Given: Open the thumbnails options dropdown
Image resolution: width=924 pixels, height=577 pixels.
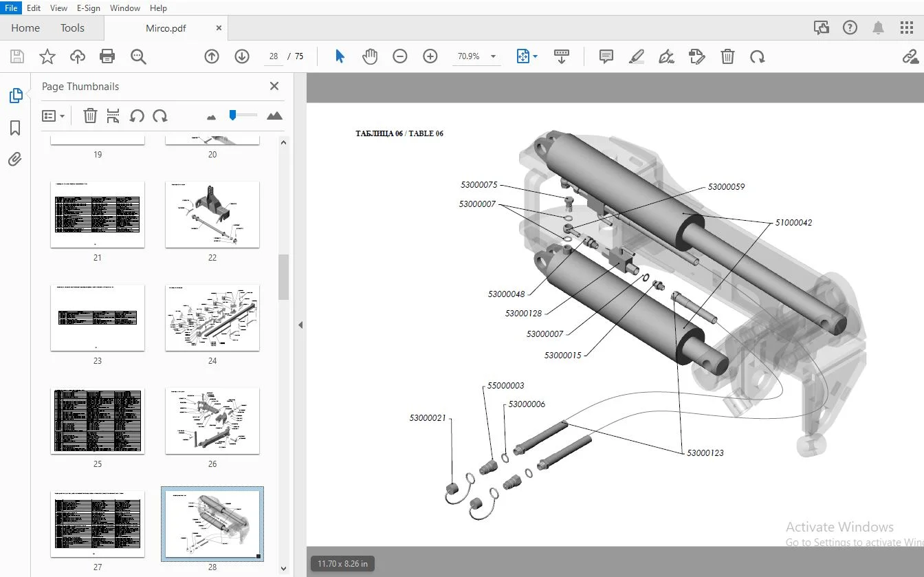Looking at the screenshot, I should [53, 116].
